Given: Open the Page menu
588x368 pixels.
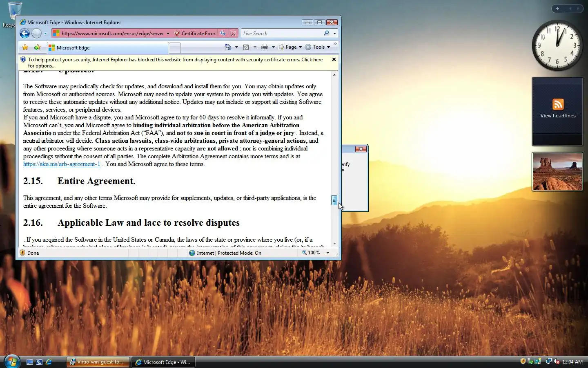Looking at the screenshot, I should [x=290, y=47].
